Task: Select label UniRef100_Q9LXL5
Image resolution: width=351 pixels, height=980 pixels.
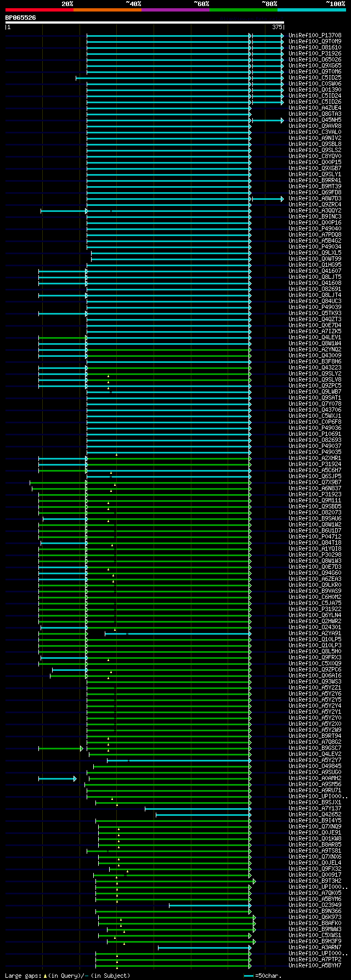Action: (315, 253)
